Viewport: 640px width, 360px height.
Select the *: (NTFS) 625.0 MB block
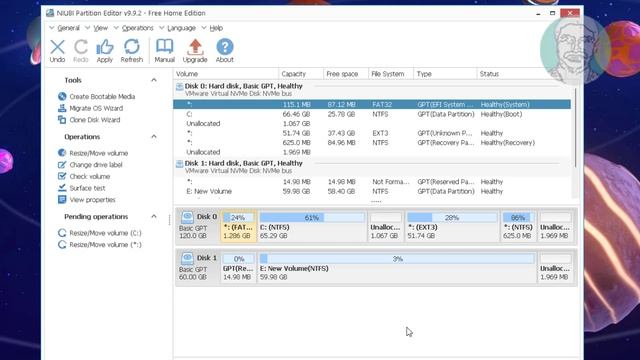click(x=518, y=226)
